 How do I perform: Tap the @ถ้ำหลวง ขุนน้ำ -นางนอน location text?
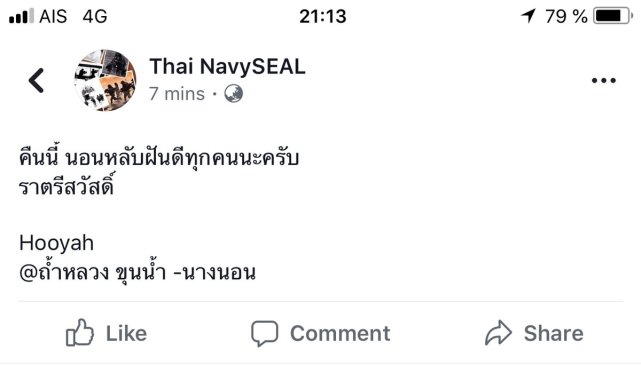click(137, 271)
